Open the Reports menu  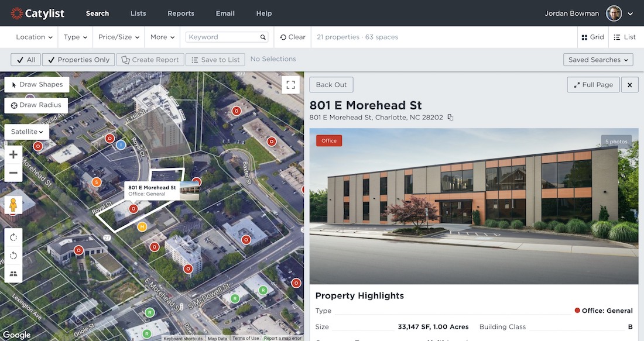point(181,13)
